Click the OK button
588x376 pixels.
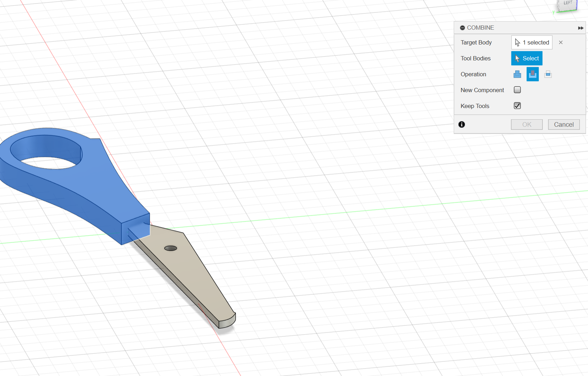tap(527, 125)
